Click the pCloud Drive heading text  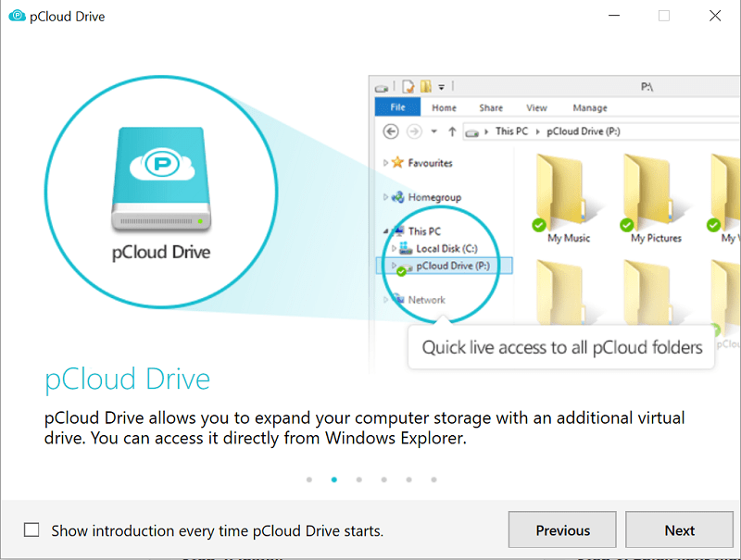tap(127, 380)
